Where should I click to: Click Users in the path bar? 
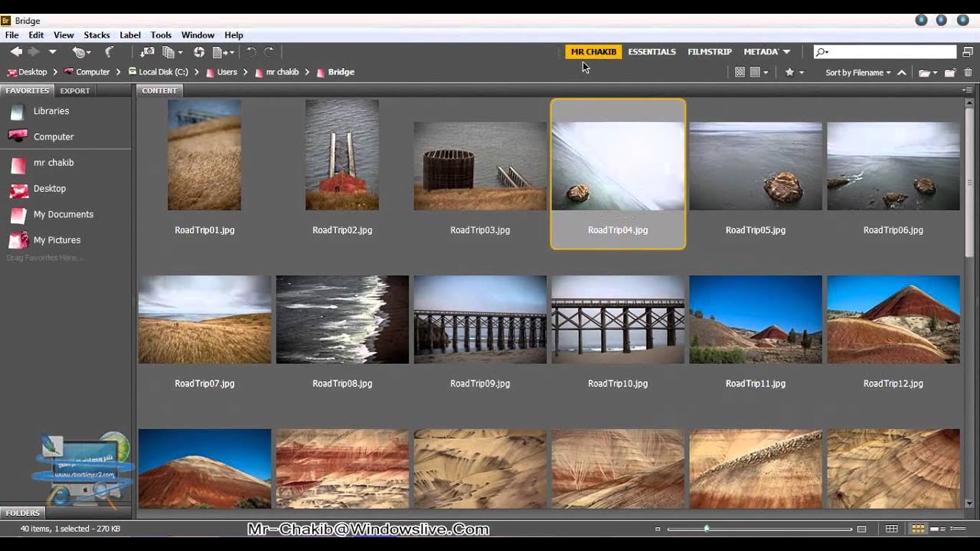pos(227,72)
